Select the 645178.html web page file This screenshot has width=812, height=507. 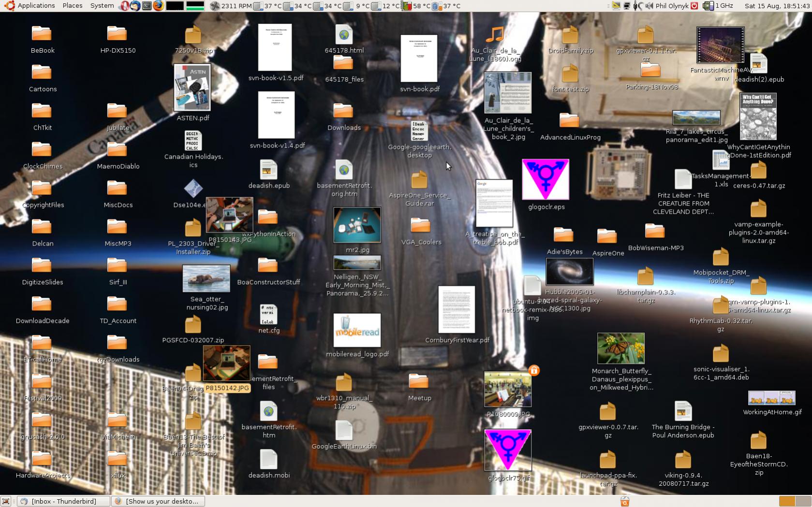[344, 39]
